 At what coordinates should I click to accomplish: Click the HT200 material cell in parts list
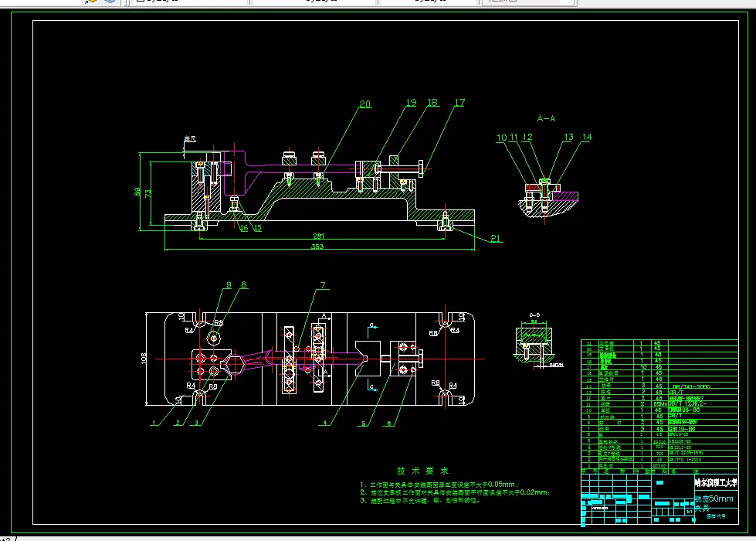tap(659, 466)
